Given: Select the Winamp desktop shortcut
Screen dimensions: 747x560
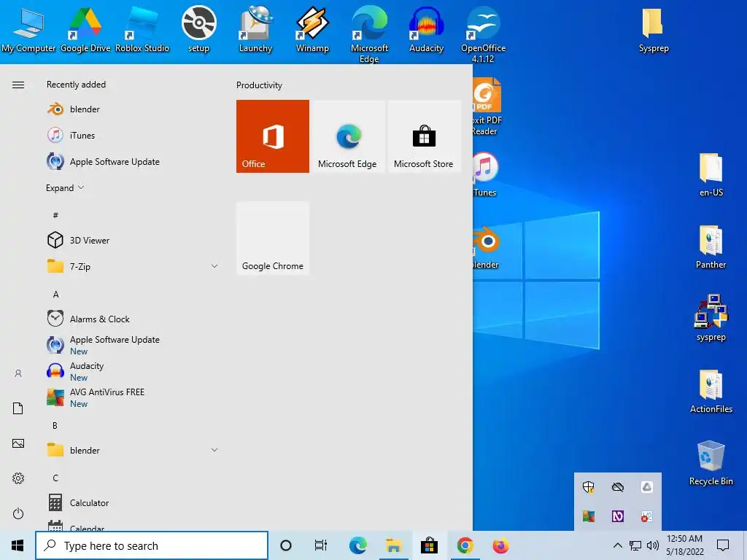Looking at the screenshot, I should point(312,29).
